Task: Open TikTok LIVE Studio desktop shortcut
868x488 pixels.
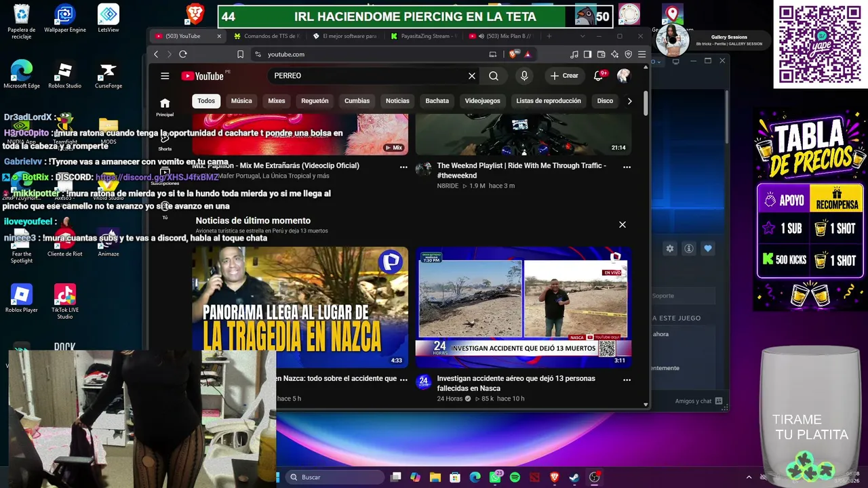Action: pyautogui.click(x=65, y=302)
